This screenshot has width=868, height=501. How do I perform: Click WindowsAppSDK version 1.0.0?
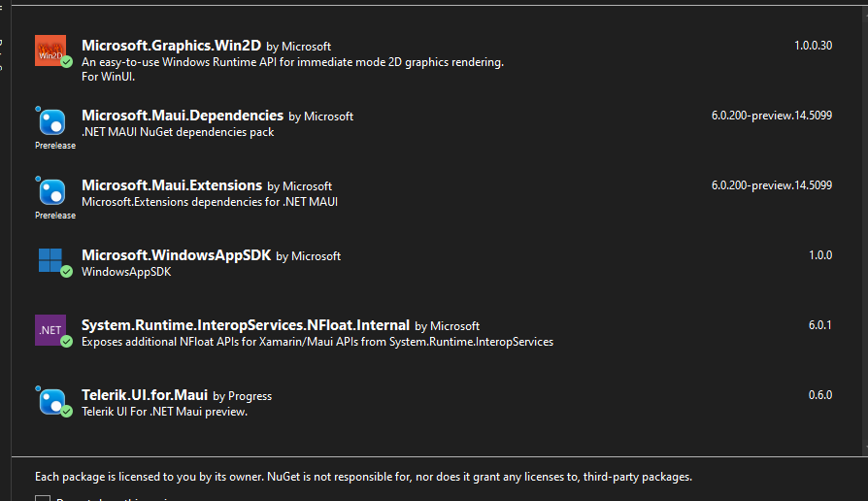pos(820,255)
